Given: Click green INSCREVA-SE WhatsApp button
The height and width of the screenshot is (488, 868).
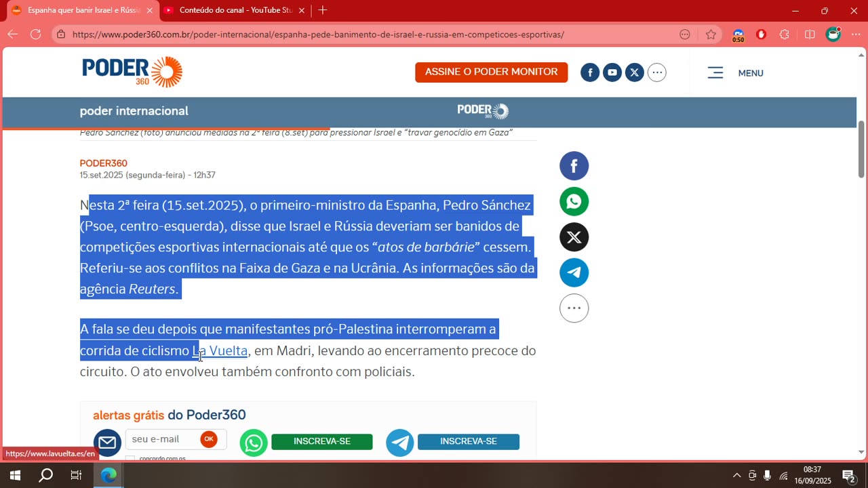Looking at the screenshot, I should (x=322, y=441).
